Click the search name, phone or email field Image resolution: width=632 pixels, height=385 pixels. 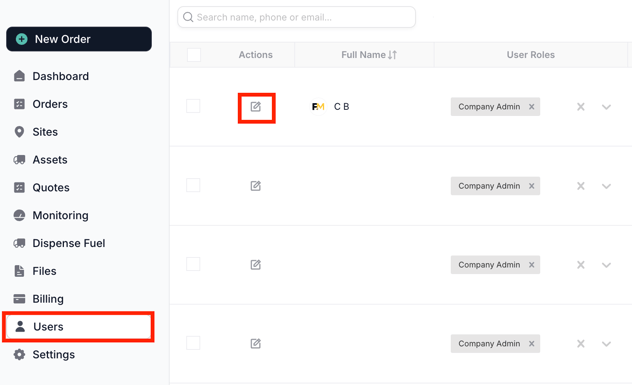pos(296,17)
